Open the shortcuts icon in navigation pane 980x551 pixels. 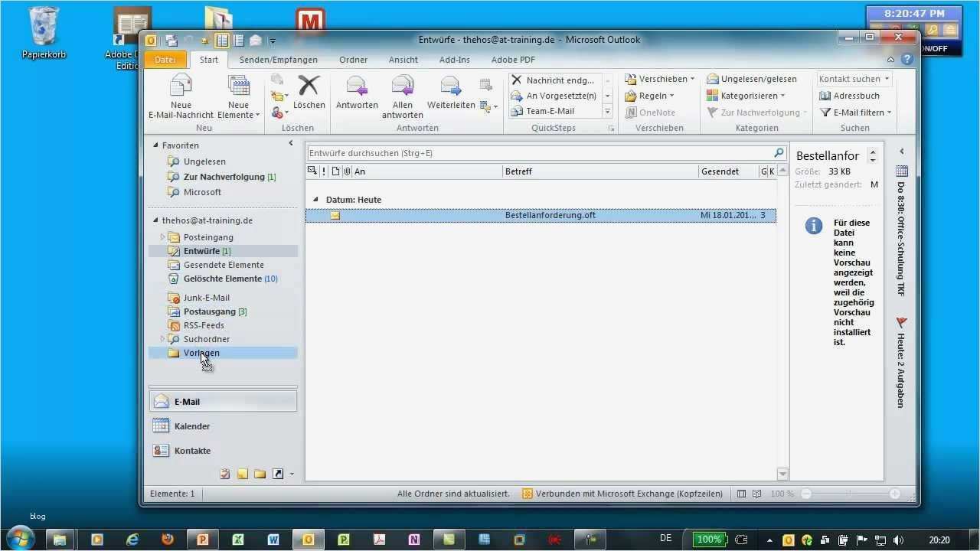point(277,474)
